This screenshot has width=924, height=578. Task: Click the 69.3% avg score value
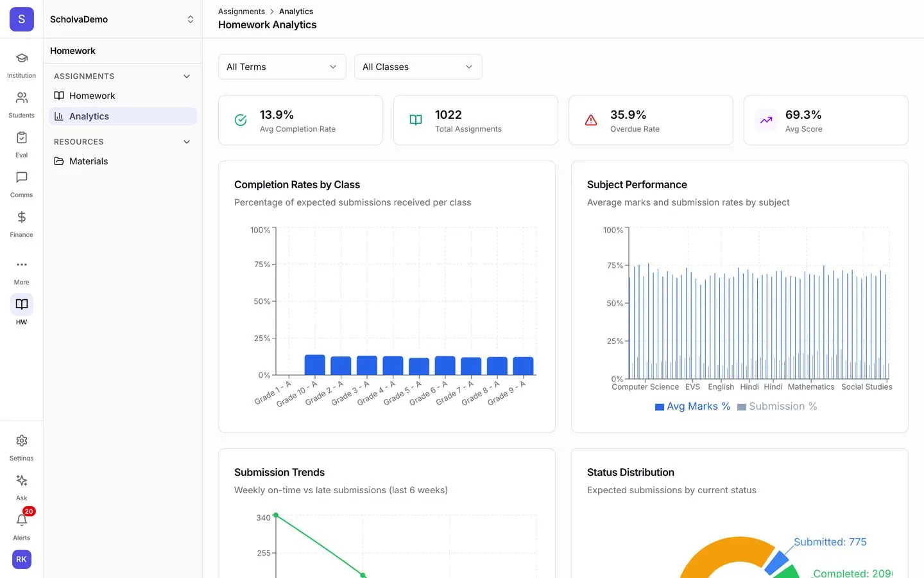pyautogui.click(x=803, y=115)
